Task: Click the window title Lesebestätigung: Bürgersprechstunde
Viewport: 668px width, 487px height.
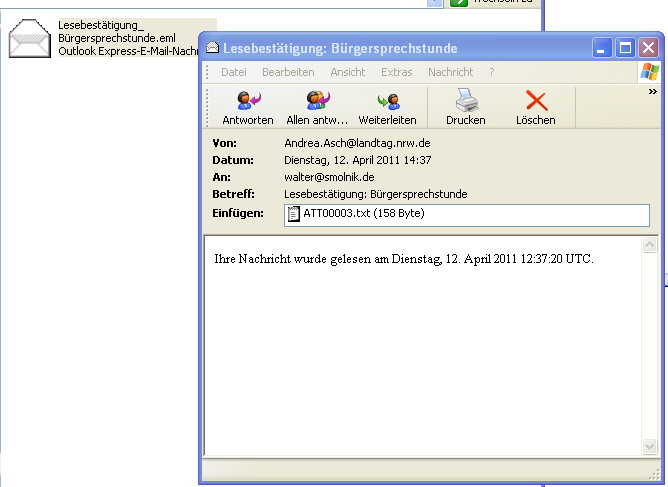Action: pos(340,48)
